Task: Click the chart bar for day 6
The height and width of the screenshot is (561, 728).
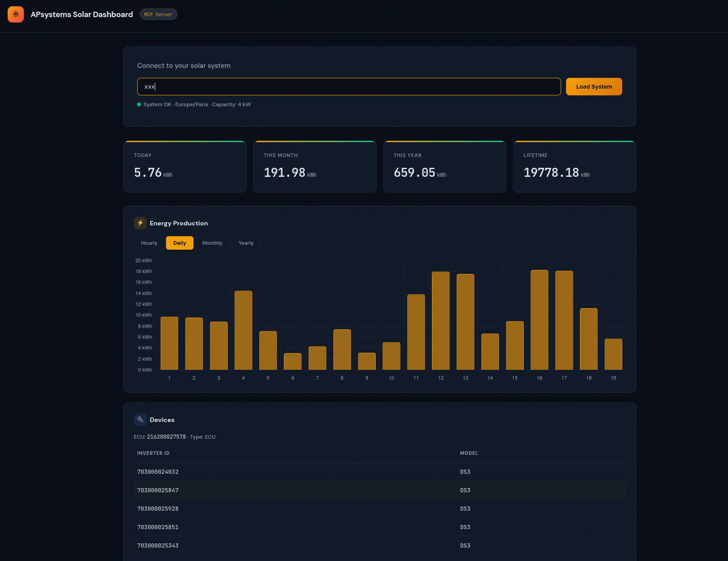Action: coord(293,362)
